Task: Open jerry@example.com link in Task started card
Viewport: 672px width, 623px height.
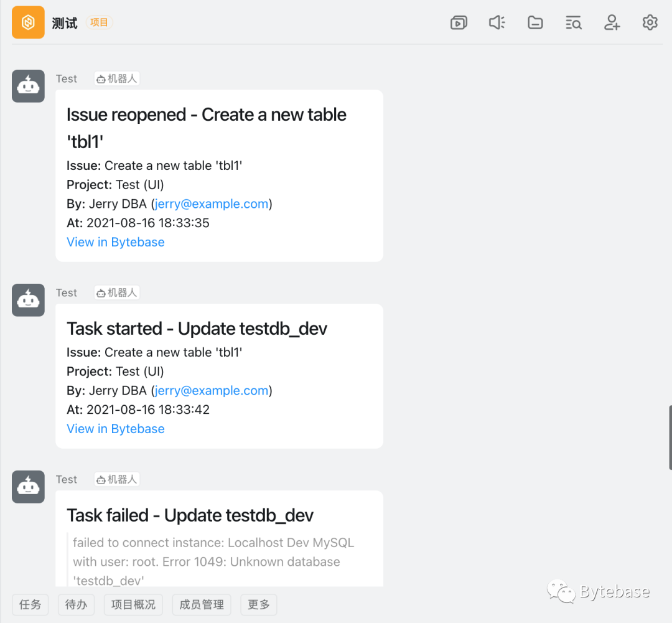Action: tap(212, 391)
